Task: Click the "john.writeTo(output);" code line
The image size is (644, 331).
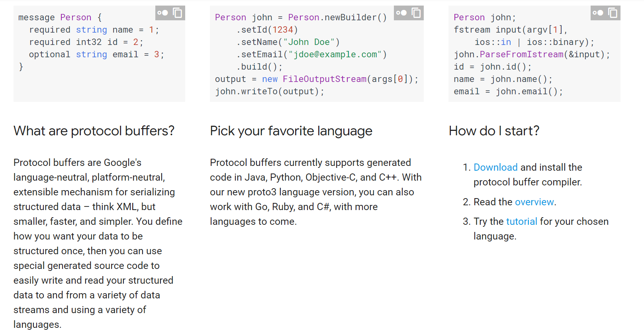Action: 270,92
